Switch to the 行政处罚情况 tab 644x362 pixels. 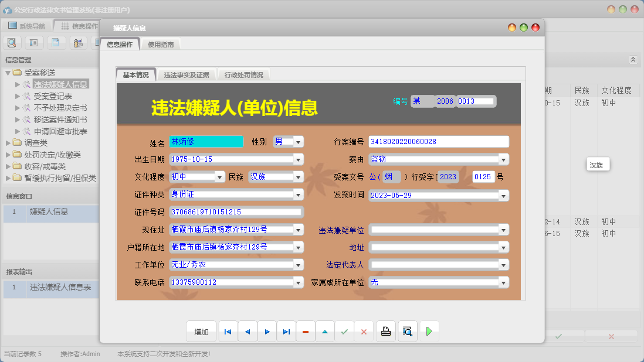click(x=244, y=75)
